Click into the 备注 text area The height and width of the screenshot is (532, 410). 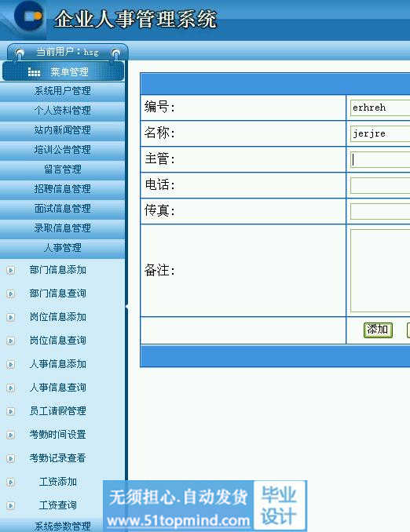coord(380,271)
